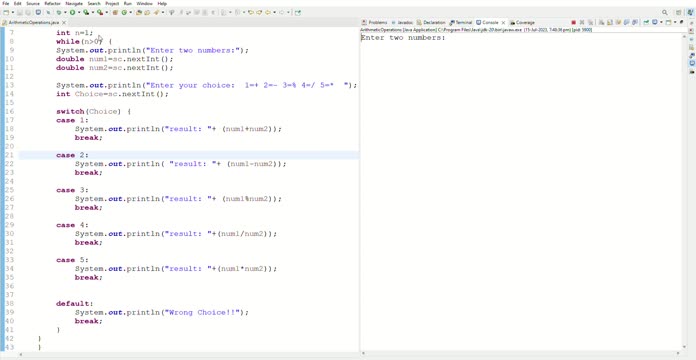The image size is (696, 360).
Task: Navigate Back with yellow arrow icon
Action: 268,12
